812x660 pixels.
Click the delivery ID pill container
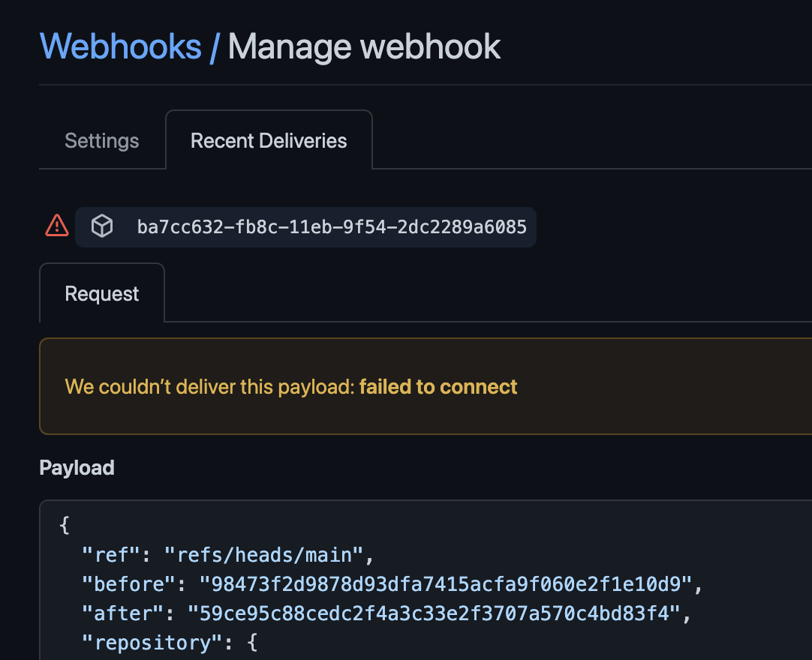click(305, 227)
